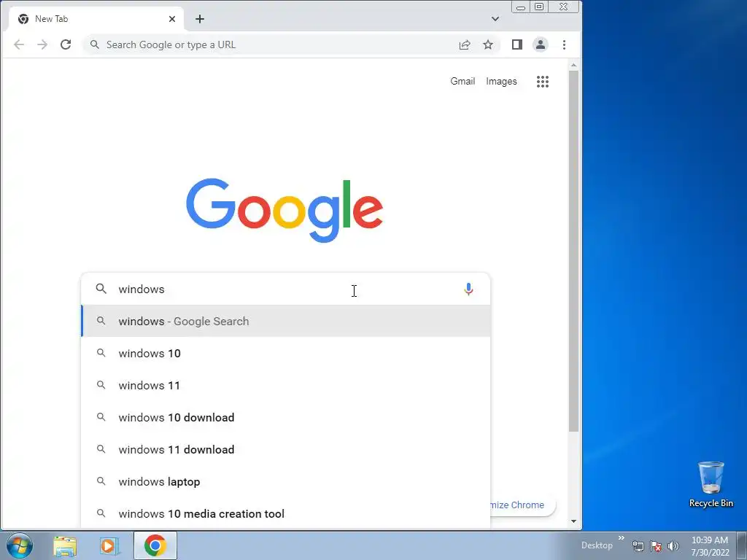747x560 pixels.
Task: Expand the tab search chevron
Action: coord(495,19)
